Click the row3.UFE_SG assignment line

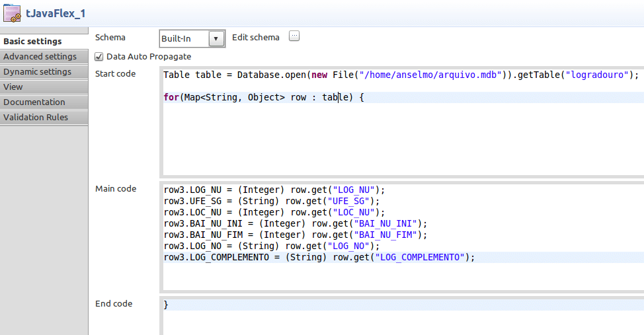tap(272, 201)
